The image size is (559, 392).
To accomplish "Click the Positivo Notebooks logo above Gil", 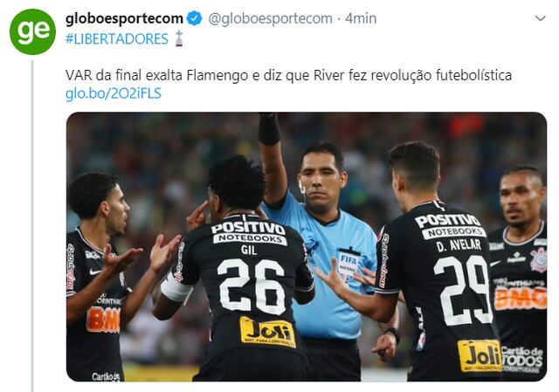I will (x=250, y=233).
